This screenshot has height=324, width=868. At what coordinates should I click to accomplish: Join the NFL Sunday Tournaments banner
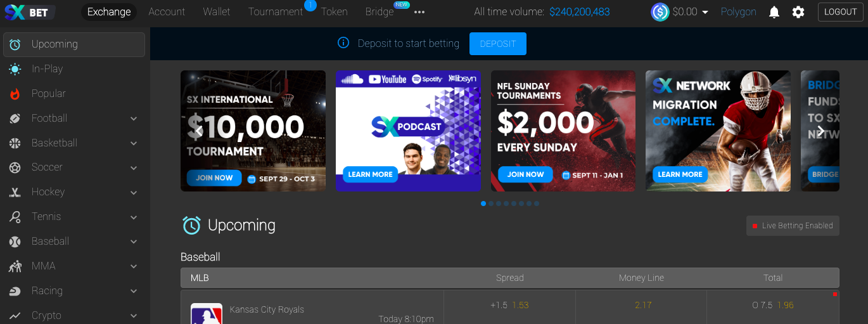525,174
